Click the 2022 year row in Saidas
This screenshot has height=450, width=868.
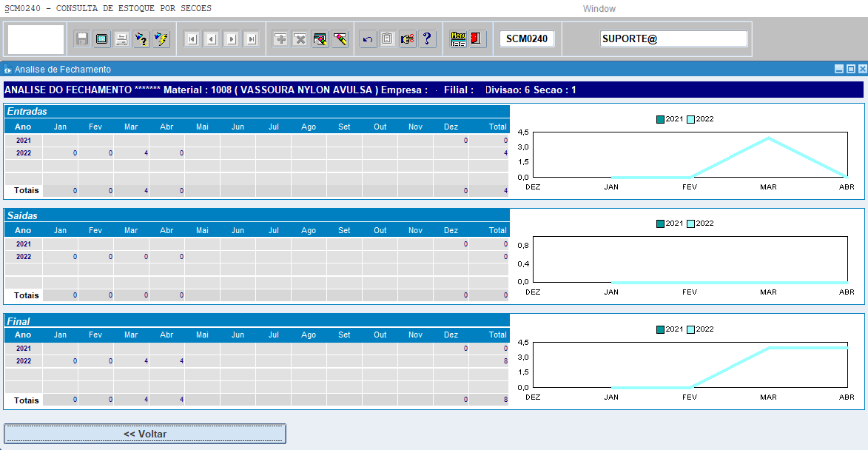(x=256, y=256)
